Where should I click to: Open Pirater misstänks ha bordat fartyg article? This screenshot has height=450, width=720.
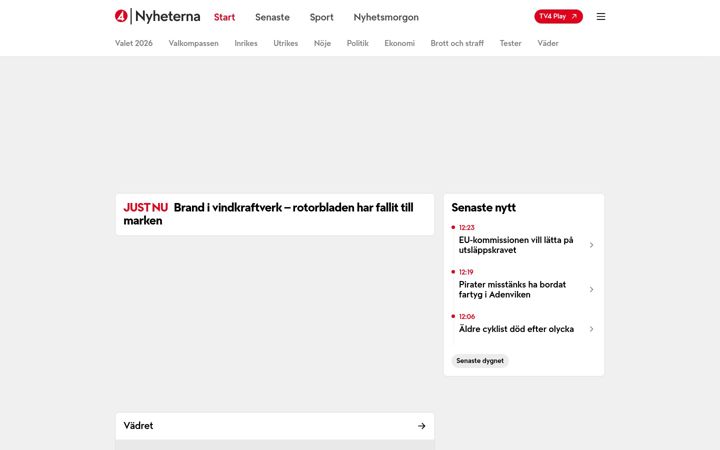pyautogui.click(x=512, y=290)
